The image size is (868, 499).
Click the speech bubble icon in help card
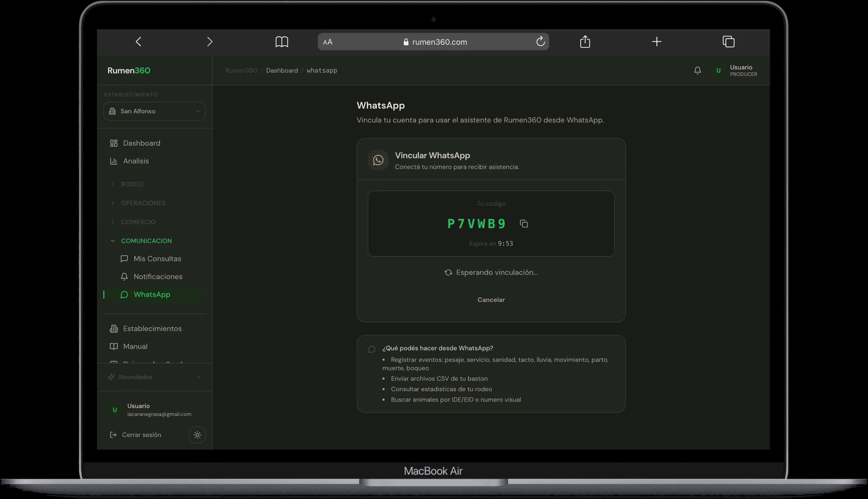click(371, 349)
